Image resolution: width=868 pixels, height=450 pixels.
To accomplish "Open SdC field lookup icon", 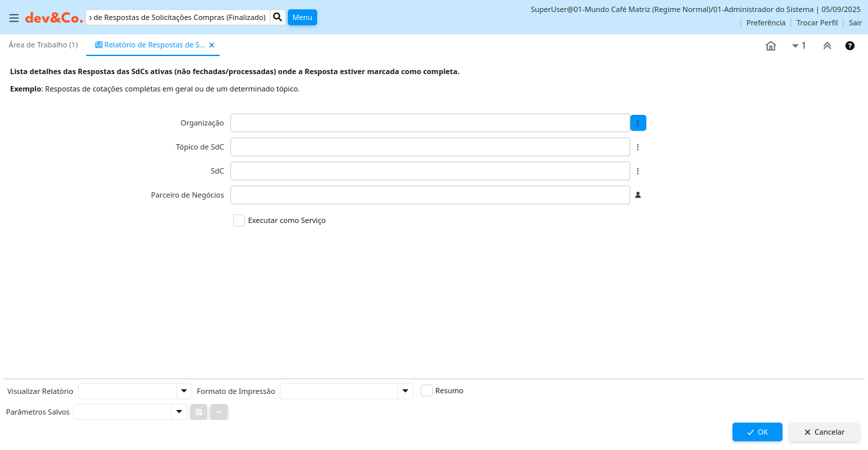I will [x=638, y=171].
